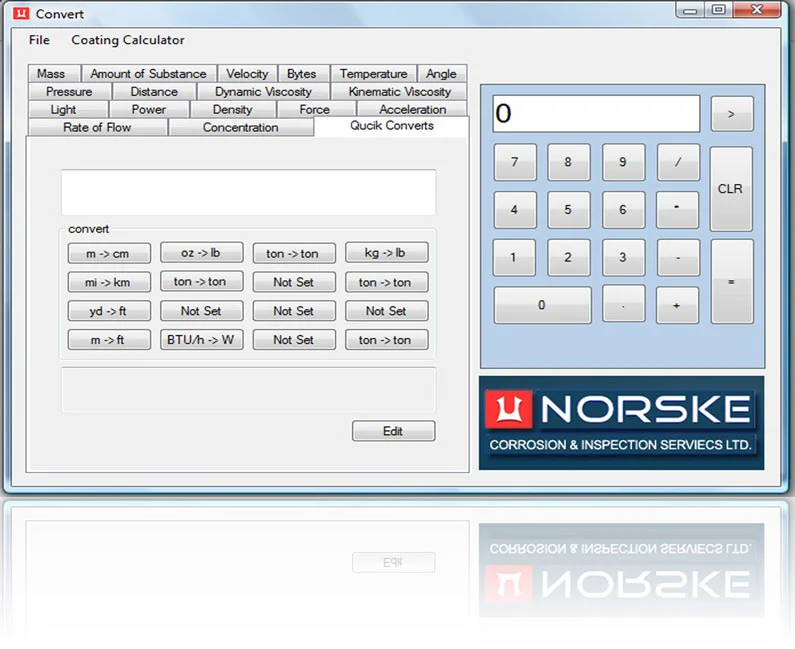Click the Convert app icon in title bar

[x=19, y=14]
